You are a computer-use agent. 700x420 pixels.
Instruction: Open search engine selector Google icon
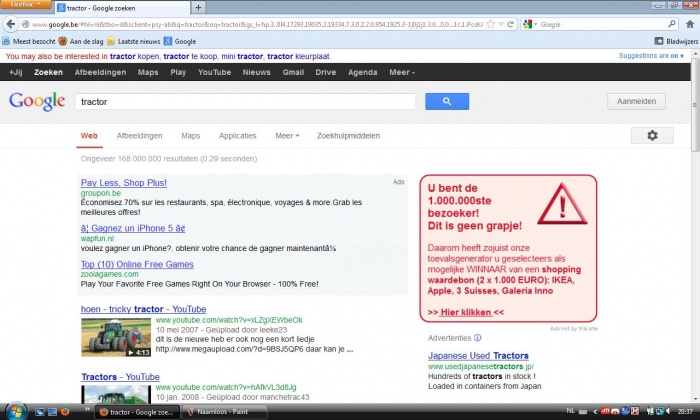tap(530, 24)
